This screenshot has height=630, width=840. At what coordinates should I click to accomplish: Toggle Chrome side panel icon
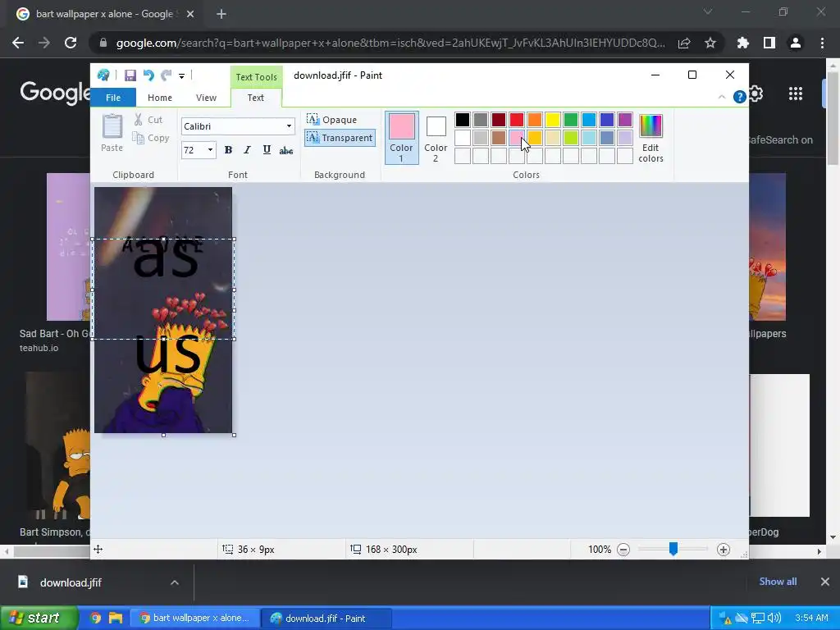(x=769, y=43)
